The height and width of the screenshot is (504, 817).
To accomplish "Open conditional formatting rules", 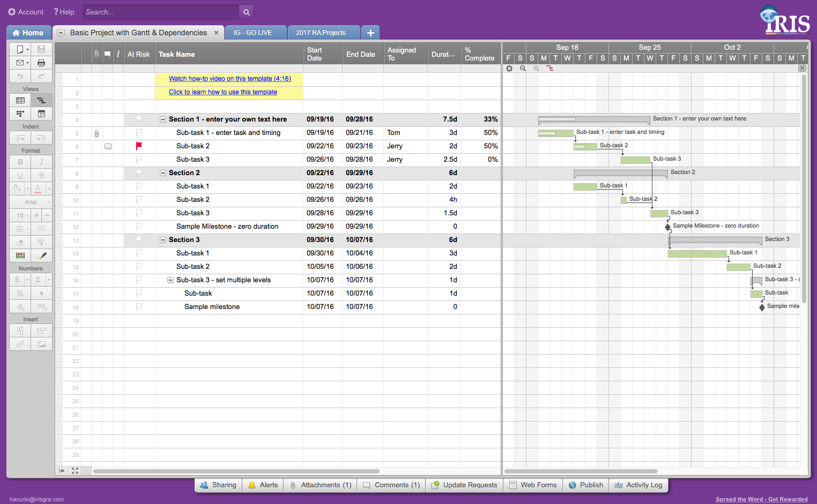I will (x=20, y=255).
